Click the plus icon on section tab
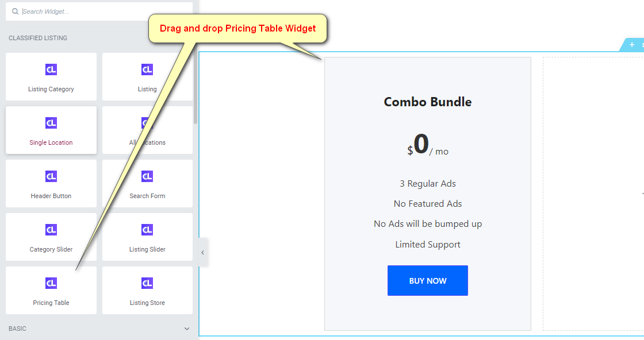Screen dimensions: 644x340 (x=632, y=45)
